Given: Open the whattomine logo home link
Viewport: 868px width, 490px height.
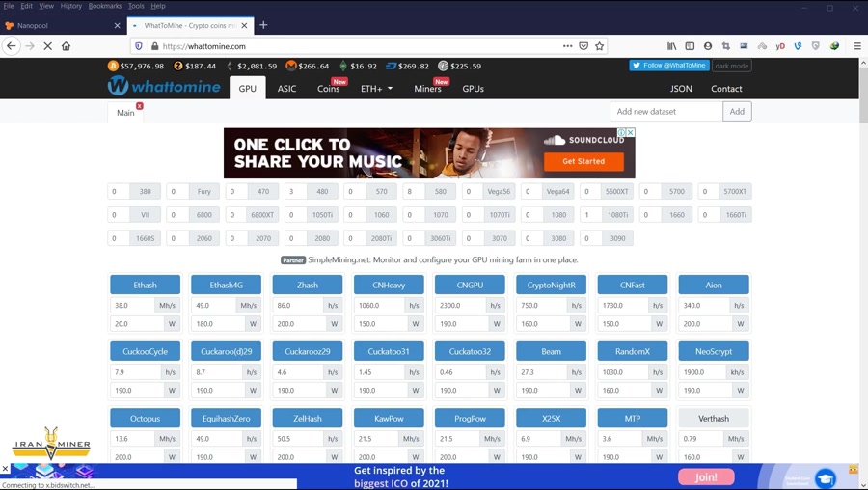Looking at the screenshot, I should tap(164, 86).
